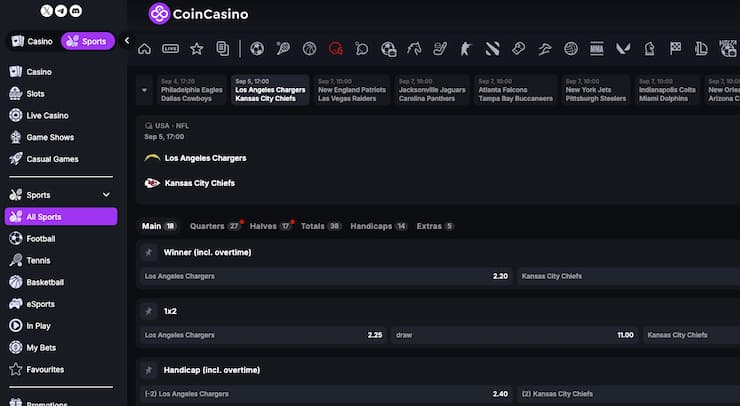Open the LIVE events icon
Screen dimensions: 740x406
point(170,49)
